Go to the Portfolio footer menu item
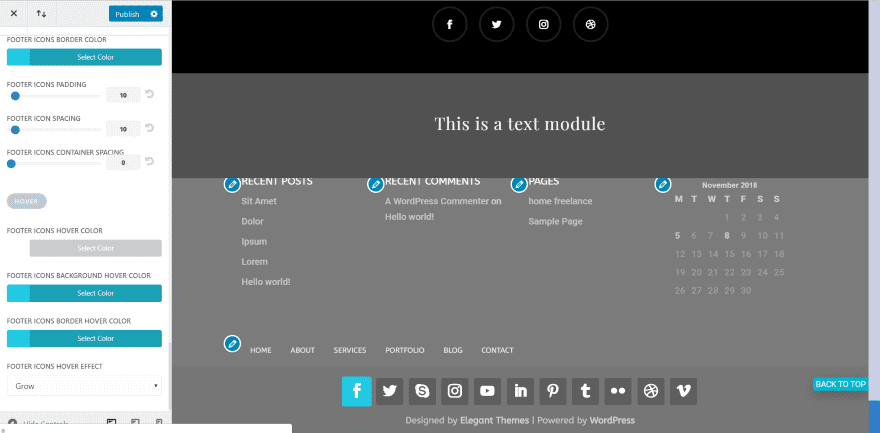 [405, 350]
